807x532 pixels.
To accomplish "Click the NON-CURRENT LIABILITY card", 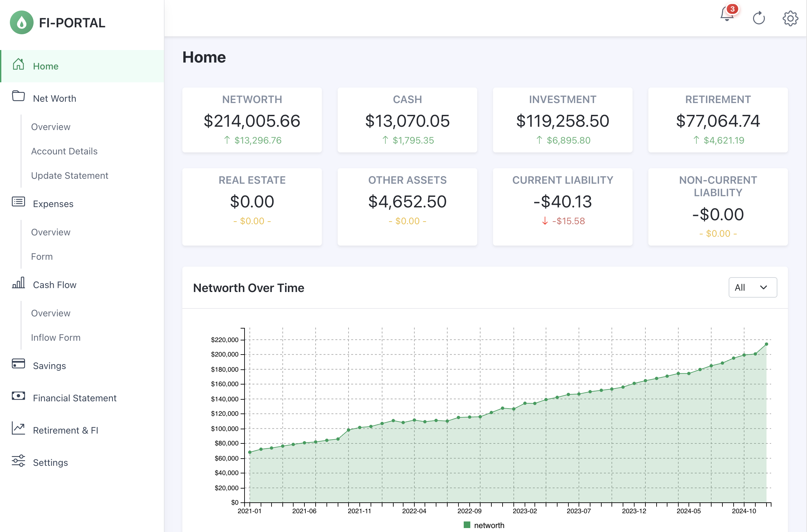I will click(718, 207).
